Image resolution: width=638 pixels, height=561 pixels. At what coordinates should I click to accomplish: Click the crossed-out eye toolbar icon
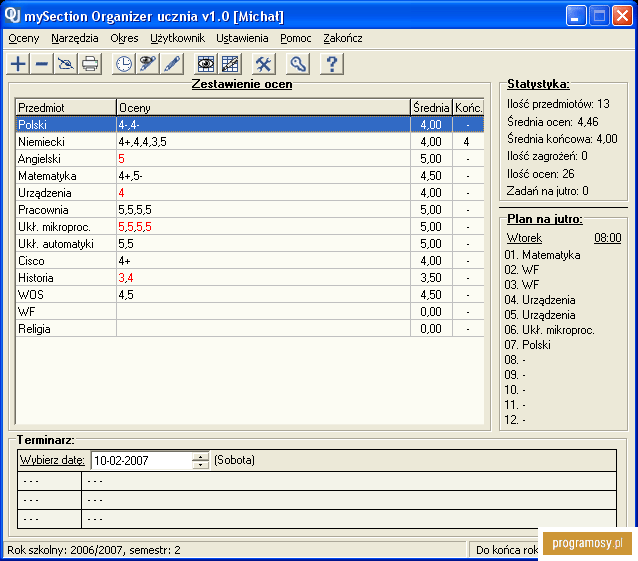pos(66,64)
